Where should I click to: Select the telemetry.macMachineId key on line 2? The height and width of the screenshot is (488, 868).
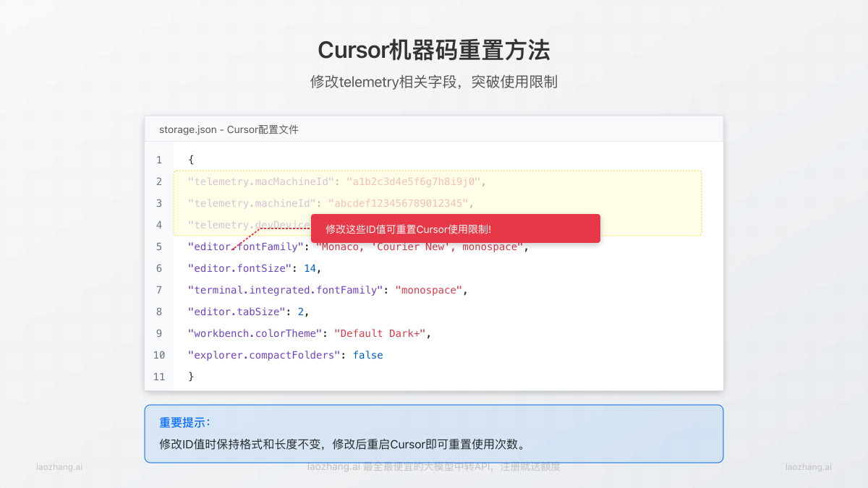pyautogui.click(x=261, y=181)
